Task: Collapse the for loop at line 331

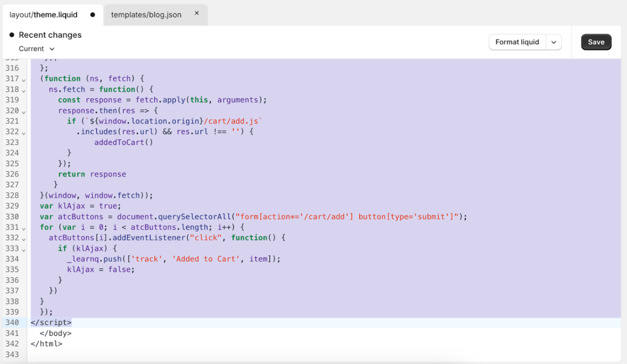Action: pyautogui.click(x=24, y=228)
